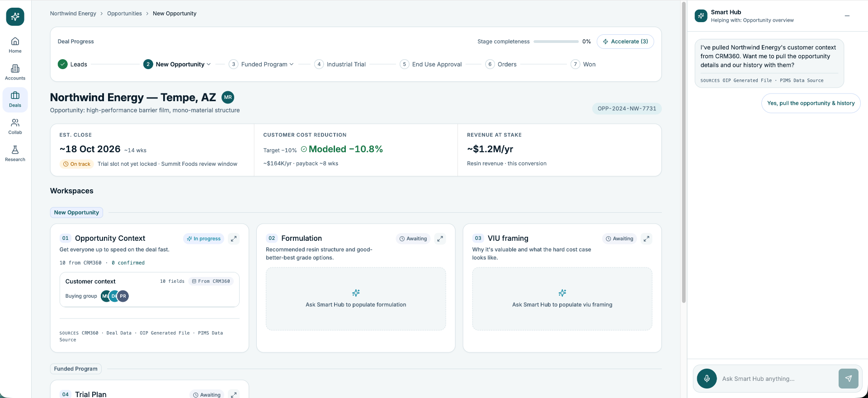Click the Leads completed checkmark
Screen dimensions: 868x398
click(x=62, y=64)
